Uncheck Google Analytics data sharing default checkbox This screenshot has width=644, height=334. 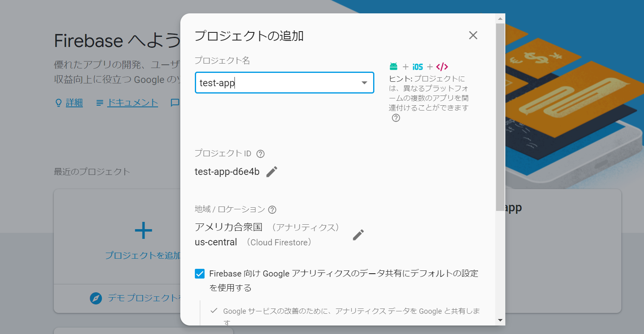(x=200, y=274)
